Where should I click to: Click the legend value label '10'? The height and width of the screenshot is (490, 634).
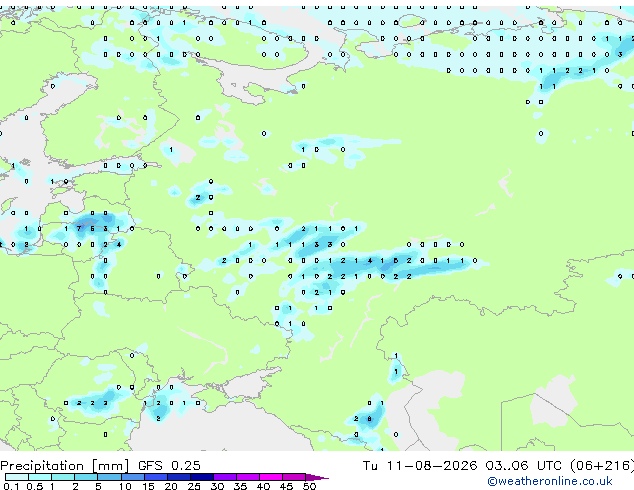pyautogui.click(x=125, y=486)
